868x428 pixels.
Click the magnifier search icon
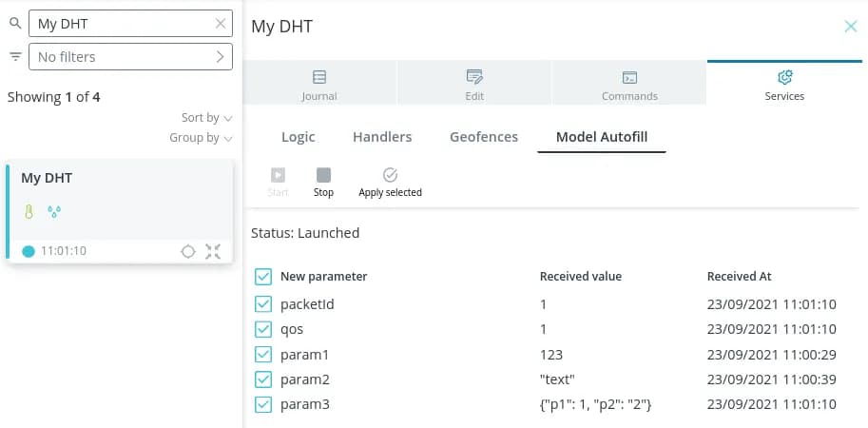coord(15,23)
